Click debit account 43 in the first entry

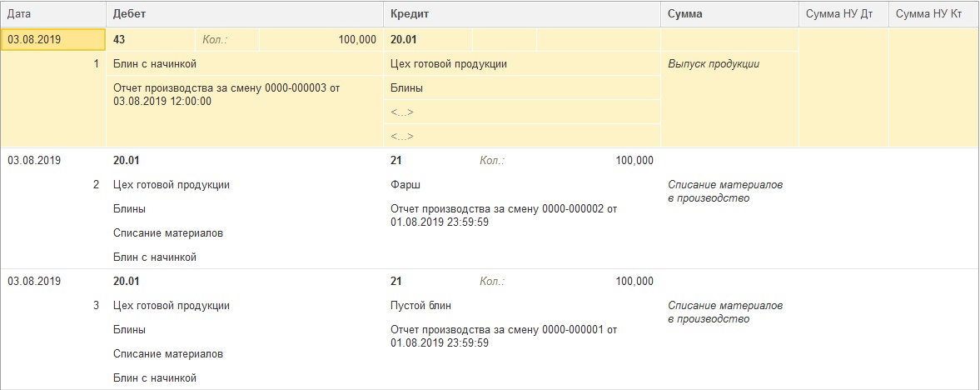pyautogui.click(x=119, y=39)
